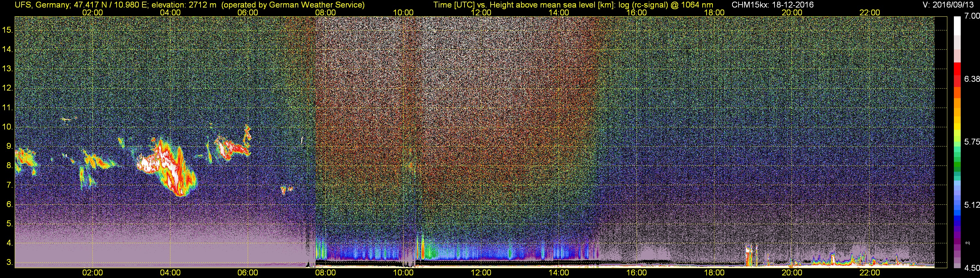Select the 08:00 label on the bottom time axis
The image size is (980, 278).
point(326,273)
